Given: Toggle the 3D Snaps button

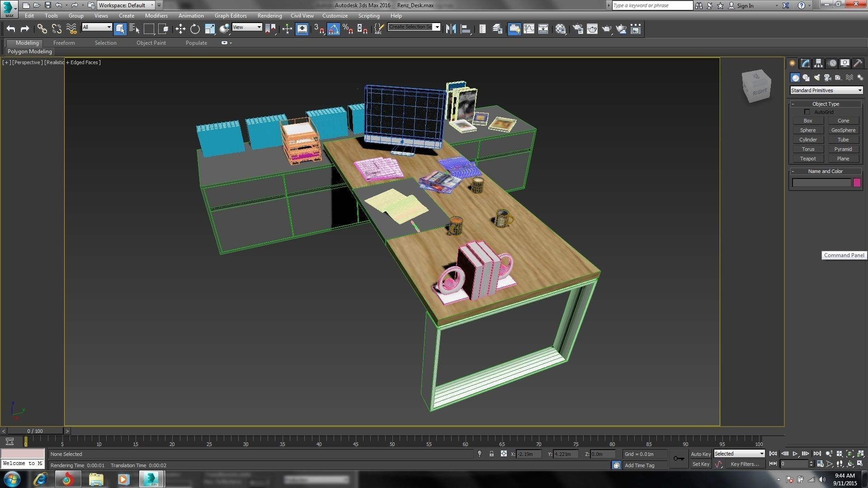Looking at the screenshot, I should pyautogui.click(x=319, y=29).
